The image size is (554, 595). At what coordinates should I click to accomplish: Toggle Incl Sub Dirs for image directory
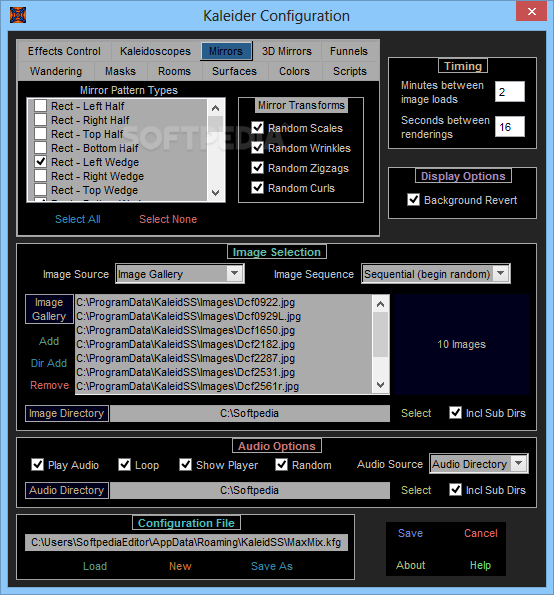(x=455, y=412)
